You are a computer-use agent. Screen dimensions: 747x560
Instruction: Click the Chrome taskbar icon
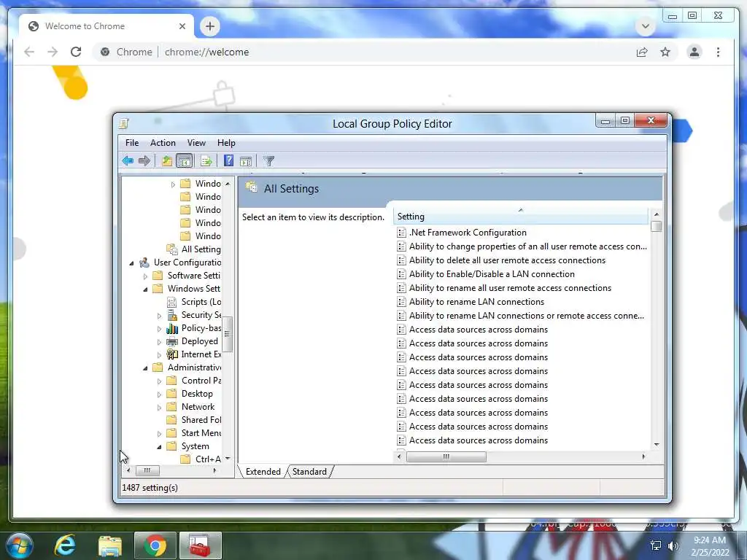coord(155,545)
